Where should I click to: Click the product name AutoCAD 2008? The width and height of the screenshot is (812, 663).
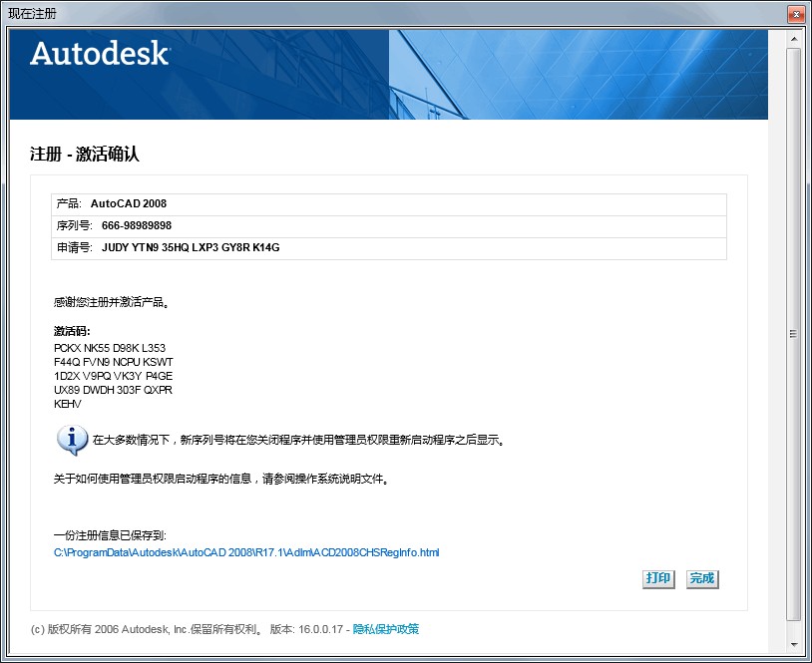tap(129, 203)
